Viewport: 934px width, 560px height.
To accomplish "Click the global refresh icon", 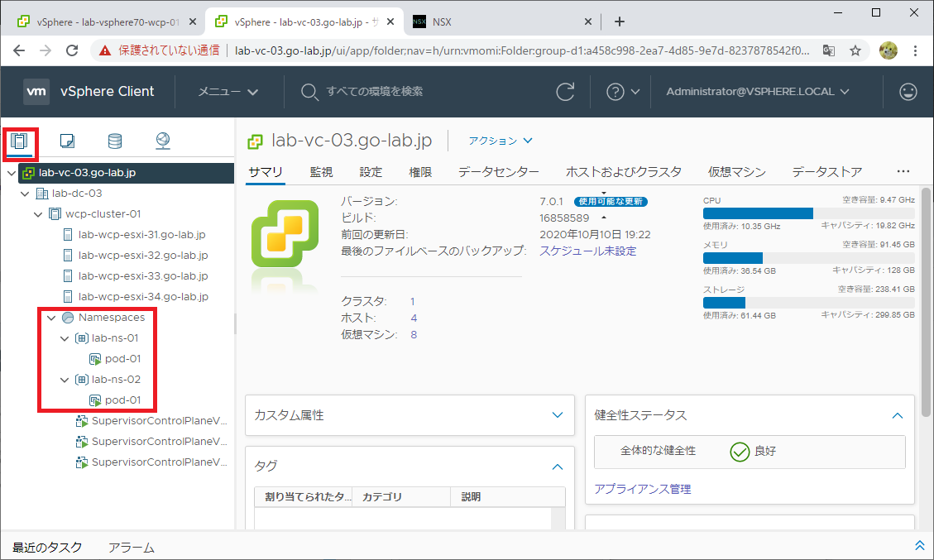I will pyautogui.click(x=565, y=92).
